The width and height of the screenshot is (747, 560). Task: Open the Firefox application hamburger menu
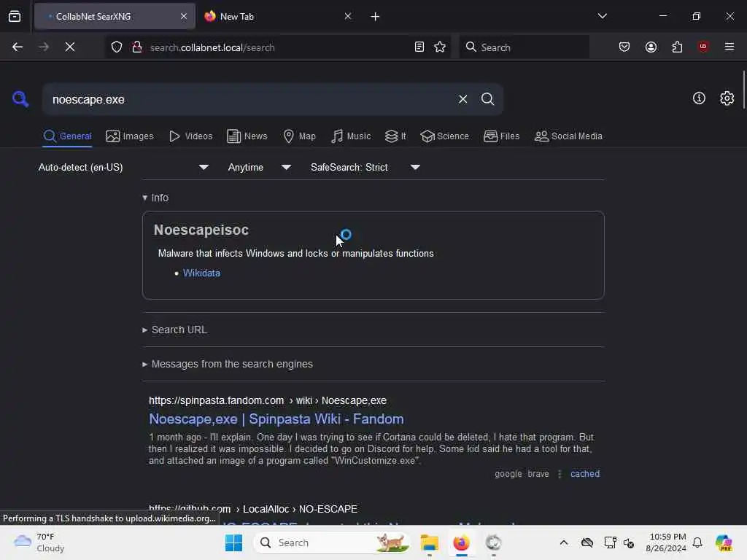[729, 47]
